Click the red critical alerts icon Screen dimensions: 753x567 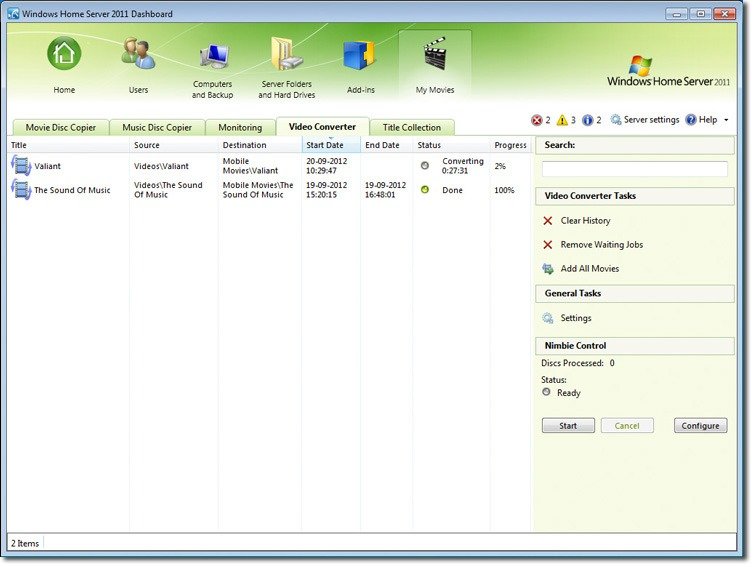[536, 120]
